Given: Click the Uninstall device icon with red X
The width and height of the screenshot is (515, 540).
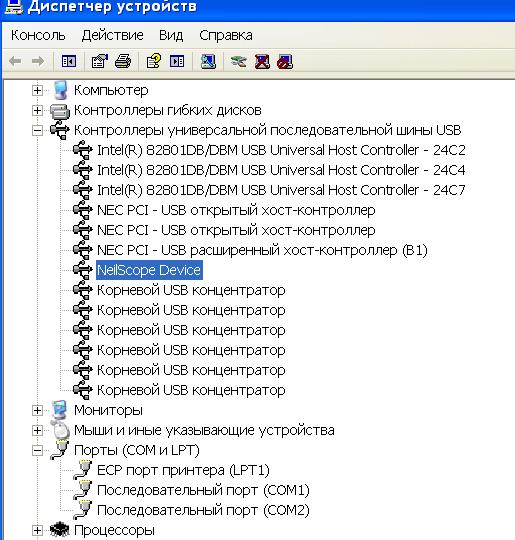Looking at the screenshot, I should pyautogui.click(x=262, y=62).
